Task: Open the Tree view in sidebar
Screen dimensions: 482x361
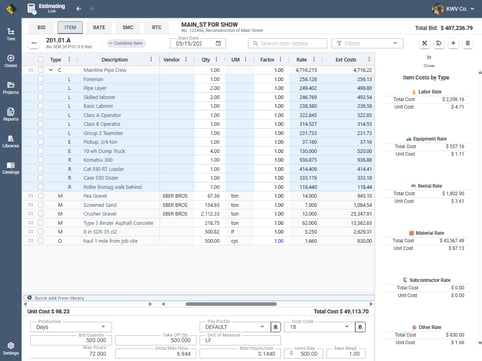Action: point(11,34)
